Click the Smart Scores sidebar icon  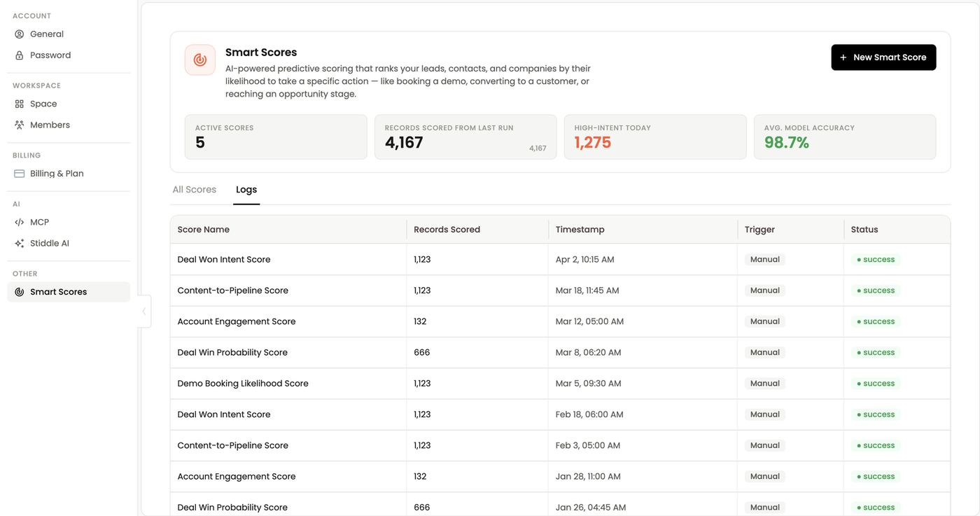coord(20,292)
